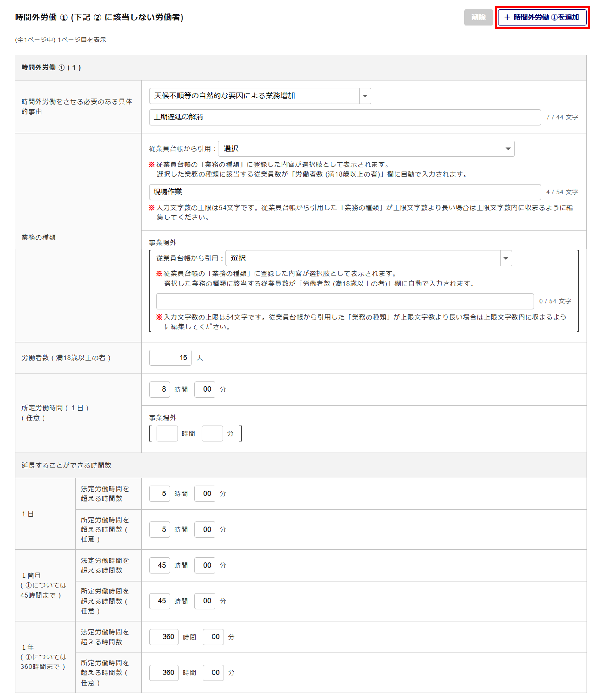Click the 労働者数 field showing 15

[170, 357]
